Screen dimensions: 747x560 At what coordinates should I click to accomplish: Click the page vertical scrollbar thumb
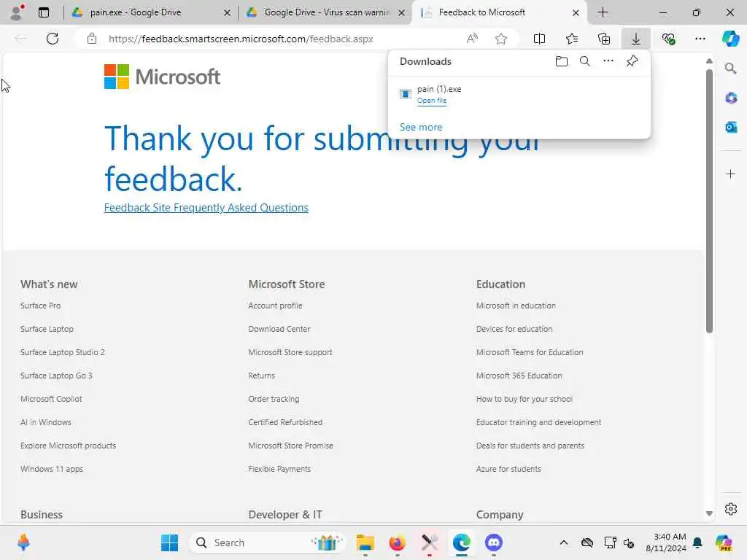coord(709,201)
